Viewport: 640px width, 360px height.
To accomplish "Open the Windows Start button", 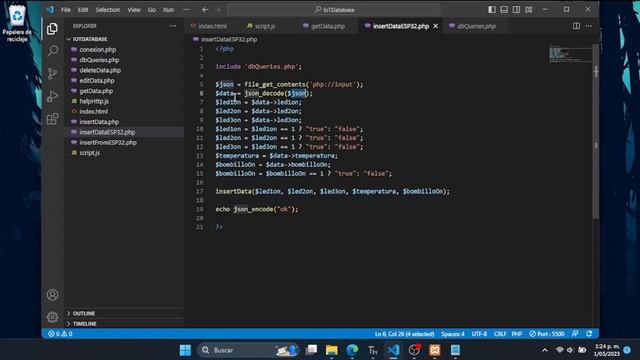I will [185, 350].
